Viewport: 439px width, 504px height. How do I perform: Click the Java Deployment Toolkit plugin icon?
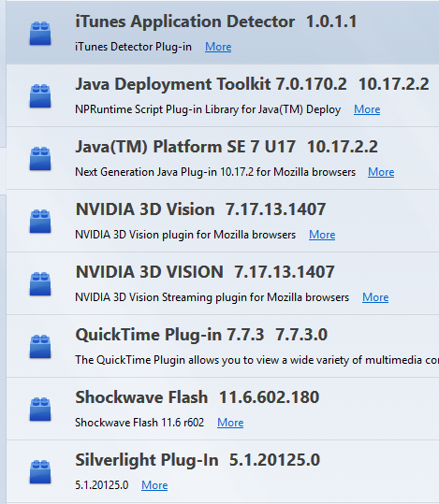(40, 96)
